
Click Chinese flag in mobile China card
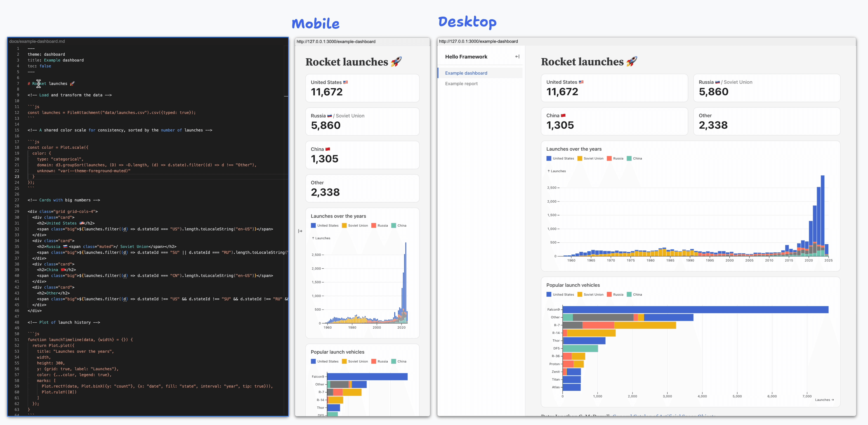tap(328, 149)
